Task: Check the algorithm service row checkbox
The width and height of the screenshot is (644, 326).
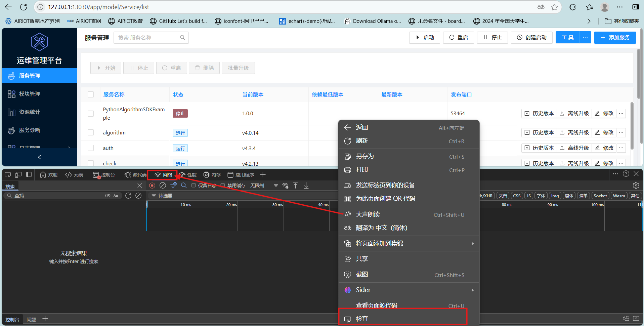Action: tap(91, 132)
